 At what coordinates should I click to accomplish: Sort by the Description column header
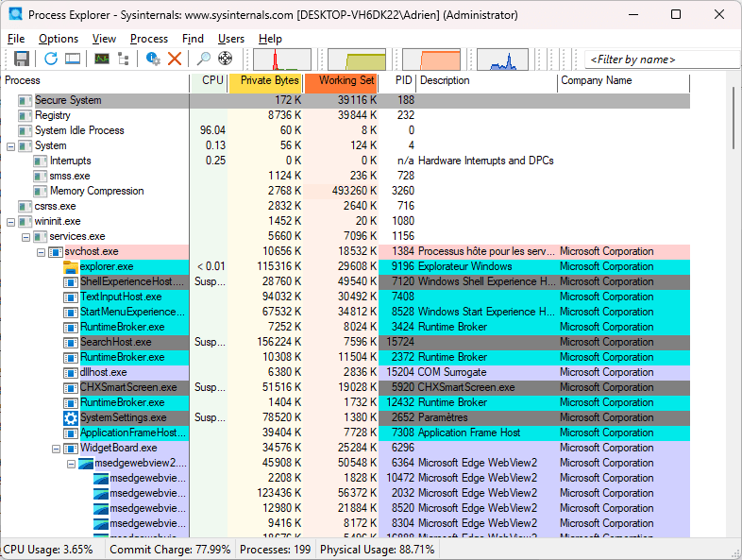point(486,81)
